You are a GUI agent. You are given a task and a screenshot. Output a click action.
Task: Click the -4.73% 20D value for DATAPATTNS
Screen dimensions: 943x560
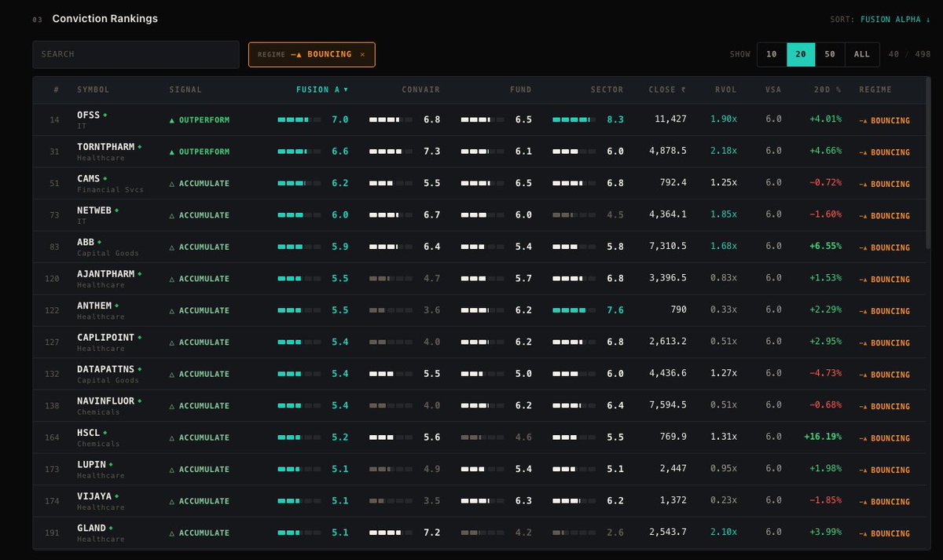[x=825, y=373]
